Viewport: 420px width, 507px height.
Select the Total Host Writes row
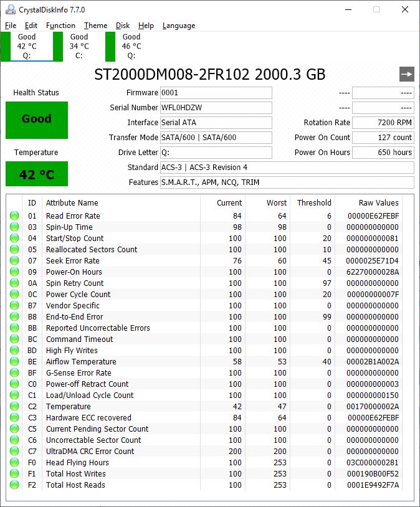204,474
